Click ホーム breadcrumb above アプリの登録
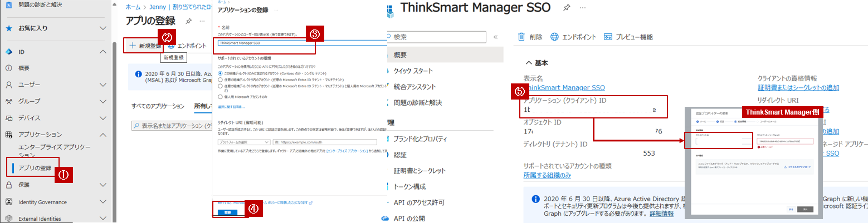 (x=133, y=7)
